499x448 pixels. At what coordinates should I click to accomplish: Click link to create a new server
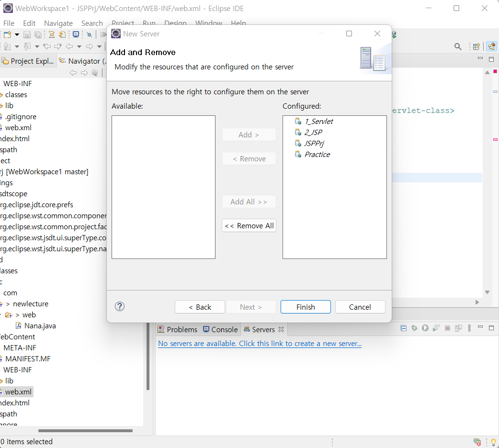tap(260, 344)
